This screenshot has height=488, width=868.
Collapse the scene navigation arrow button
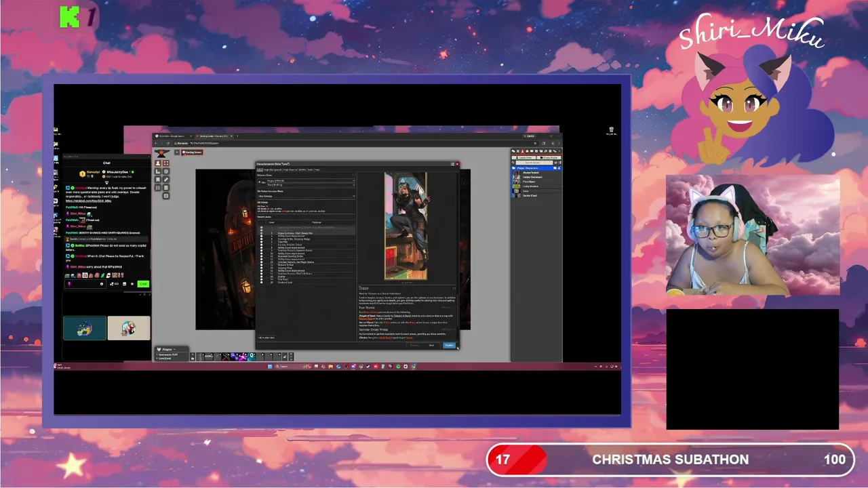click(177, 152)
